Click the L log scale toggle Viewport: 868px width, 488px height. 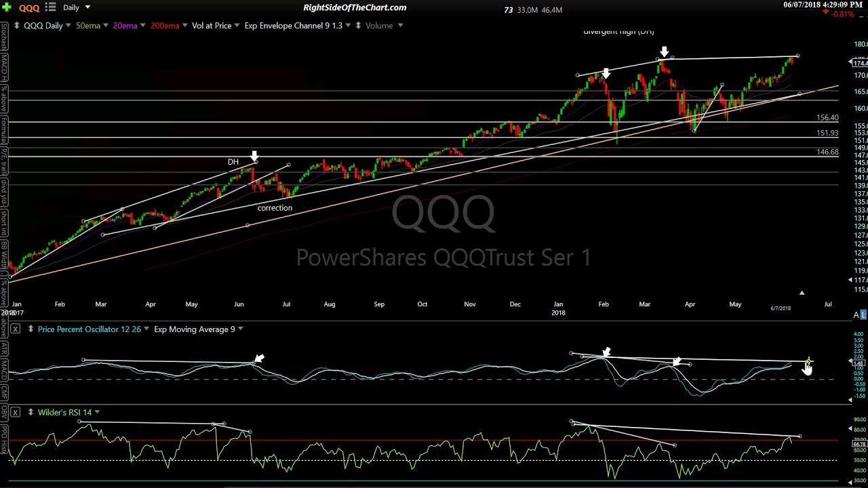(863, 315)
